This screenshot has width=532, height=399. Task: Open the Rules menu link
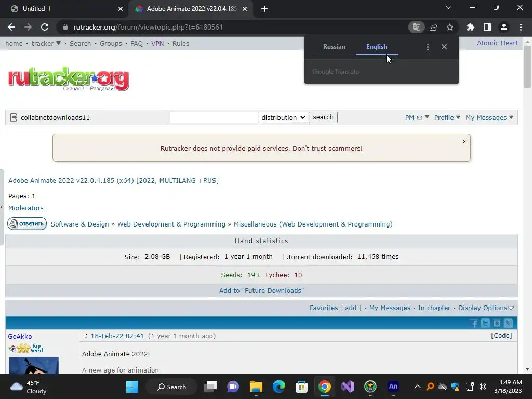point(180,43)
